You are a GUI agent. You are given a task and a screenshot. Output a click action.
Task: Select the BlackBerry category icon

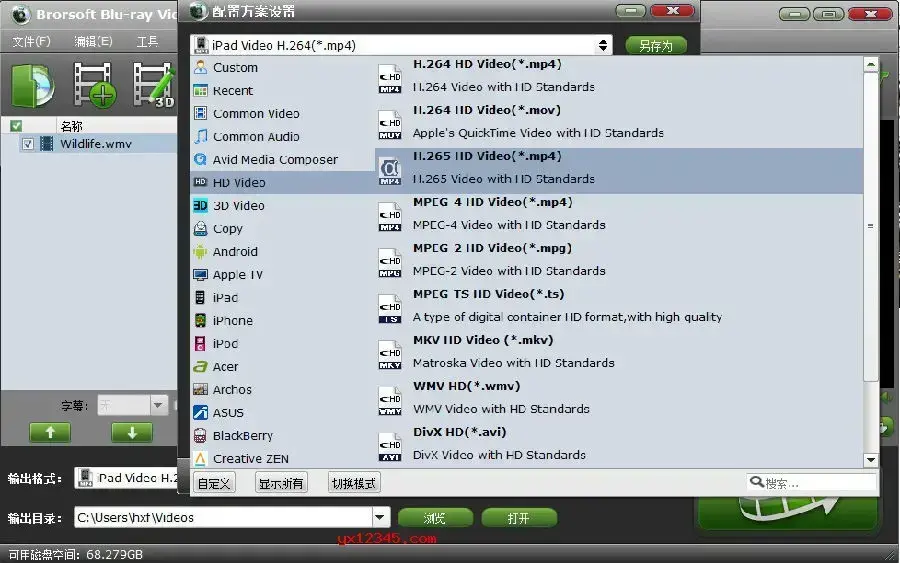pos(200,435)
